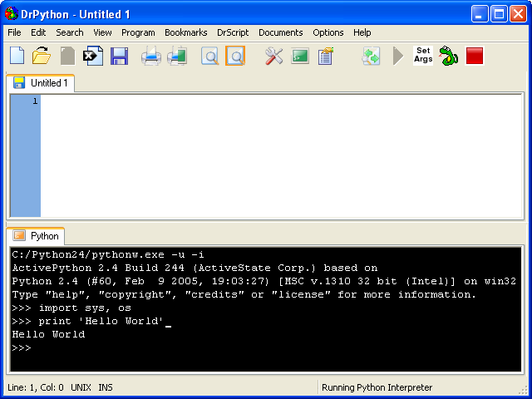Toggle the prompt with the green terminal icon
Viewport: 532px width, 399px height.
pyautogui.click(x=300, y=57)
